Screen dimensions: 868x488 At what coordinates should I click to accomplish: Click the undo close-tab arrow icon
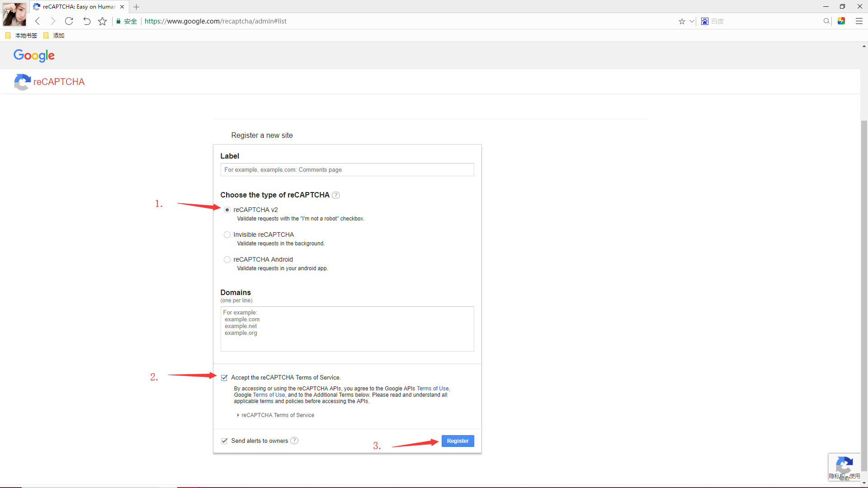click(86, 21)
